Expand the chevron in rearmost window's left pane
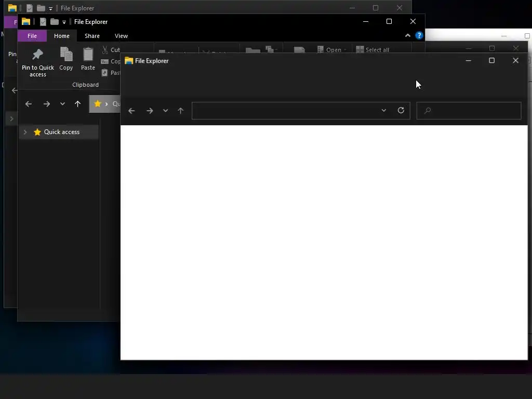The image size is (532, 399). coord(11,119)
